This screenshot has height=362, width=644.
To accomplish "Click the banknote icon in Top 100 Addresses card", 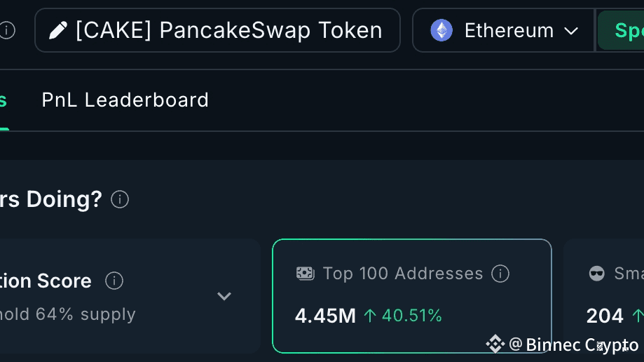I will [x=305, y=274].
